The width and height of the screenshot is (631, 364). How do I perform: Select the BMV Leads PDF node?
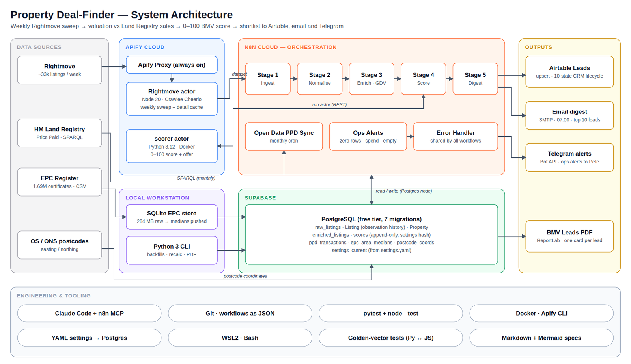tap(569, 236)
